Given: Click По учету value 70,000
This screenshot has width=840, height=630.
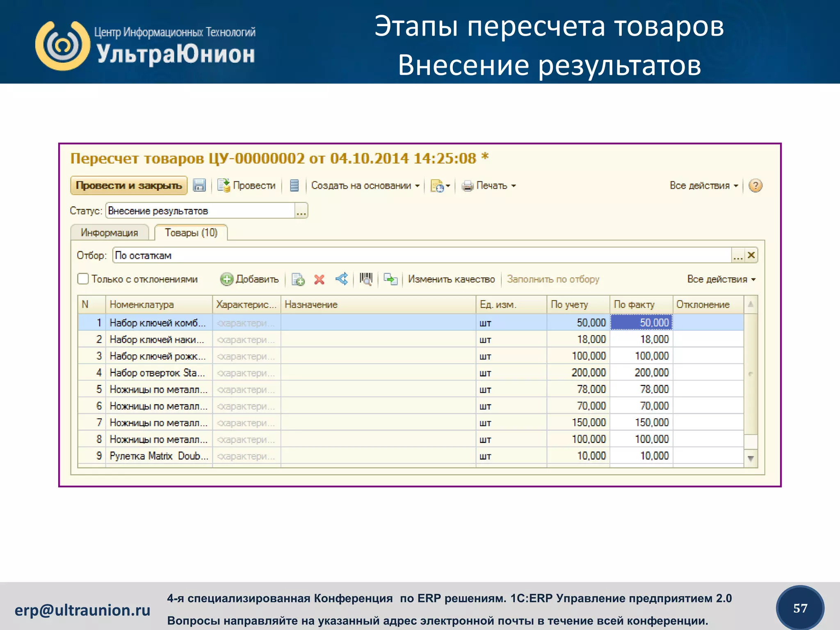Looking at the screenshot, I should tap(578, 406).
